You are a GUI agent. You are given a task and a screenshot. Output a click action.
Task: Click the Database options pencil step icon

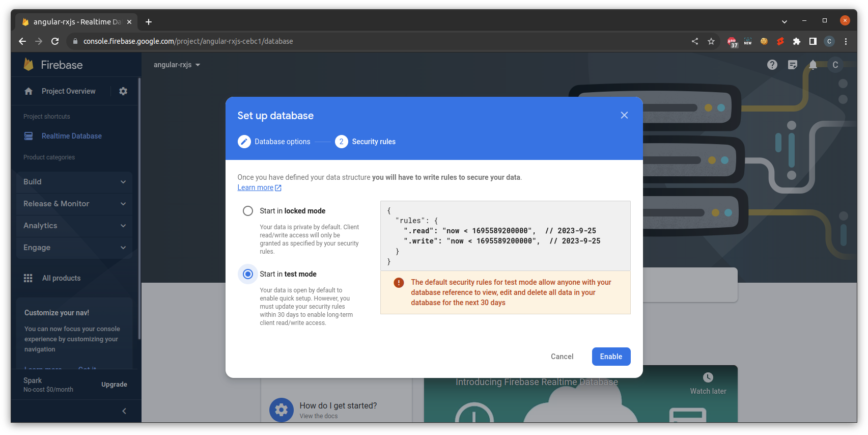click(x=244, y=142)
